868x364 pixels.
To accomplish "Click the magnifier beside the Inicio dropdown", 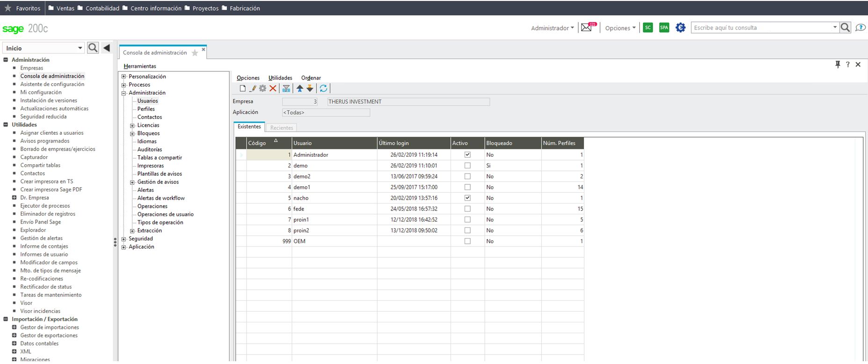I will point(93,48).
